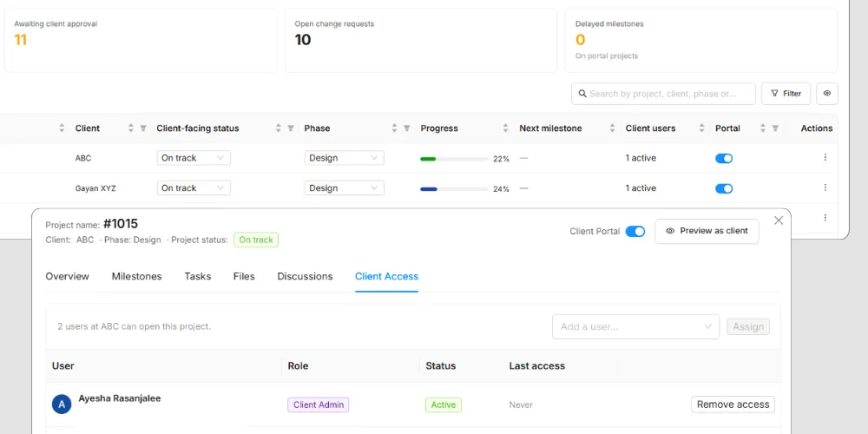Sort by Client-facing status arrows
Viewport: 868px width, 434px height.
(x=279, y=128)
